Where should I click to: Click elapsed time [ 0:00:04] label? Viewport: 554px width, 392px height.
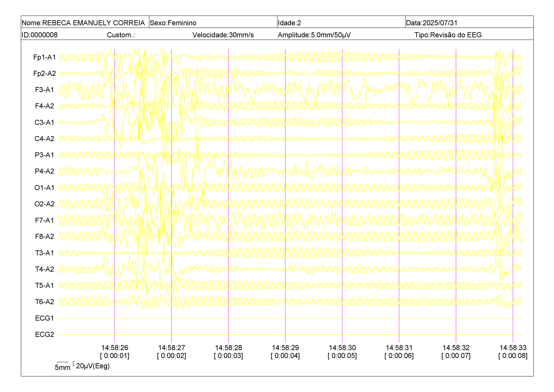(285, 356)
